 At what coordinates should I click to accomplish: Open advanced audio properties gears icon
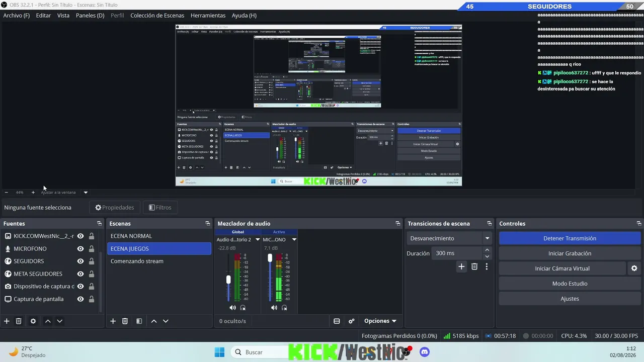352,321
